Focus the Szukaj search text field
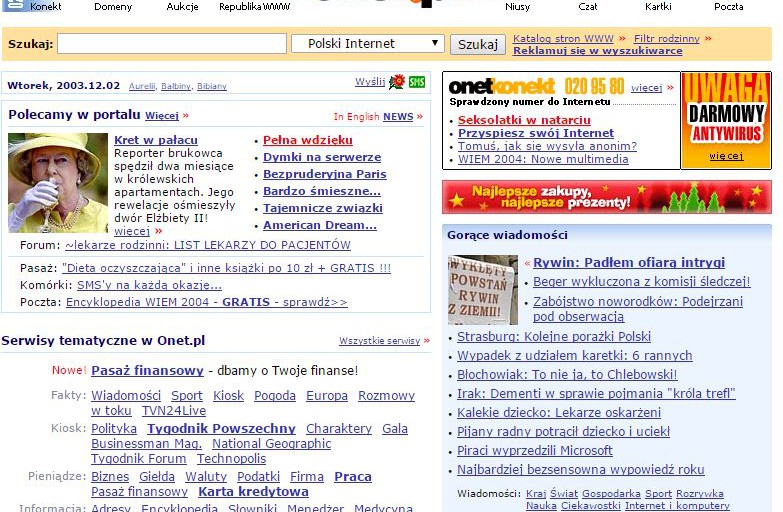This screenshot has height=512, width=783. pyautogui.click(x=171, y=44)
